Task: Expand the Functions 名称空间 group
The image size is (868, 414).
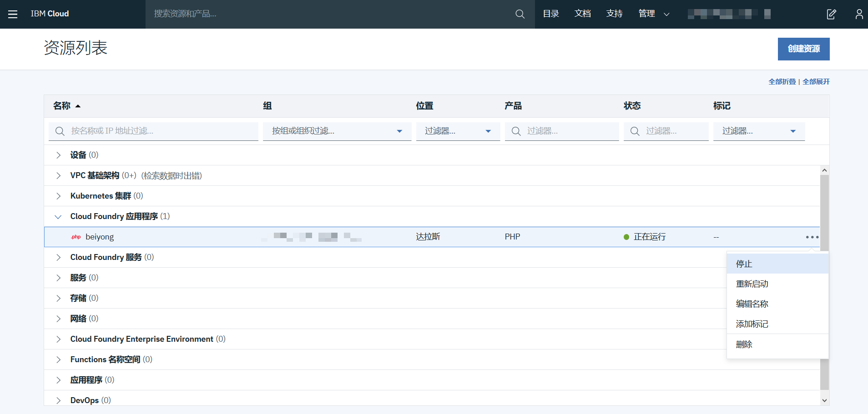Action: coord(58,359)
